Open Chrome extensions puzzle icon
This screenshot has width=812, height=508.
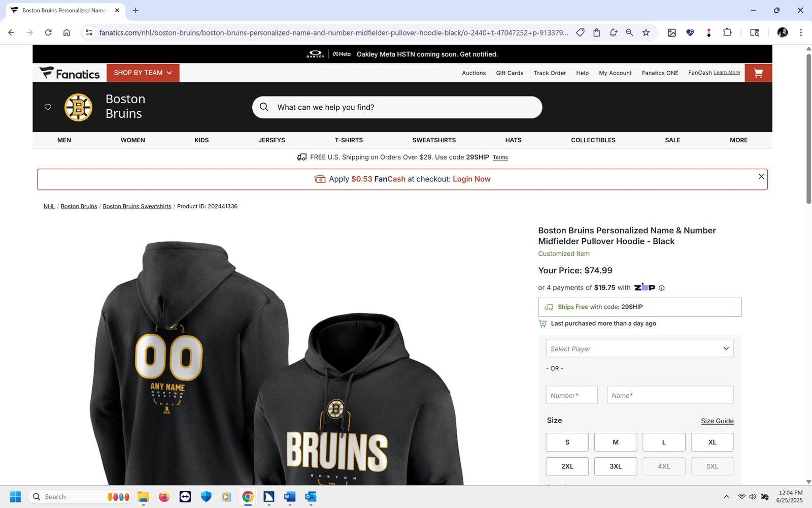727,33
